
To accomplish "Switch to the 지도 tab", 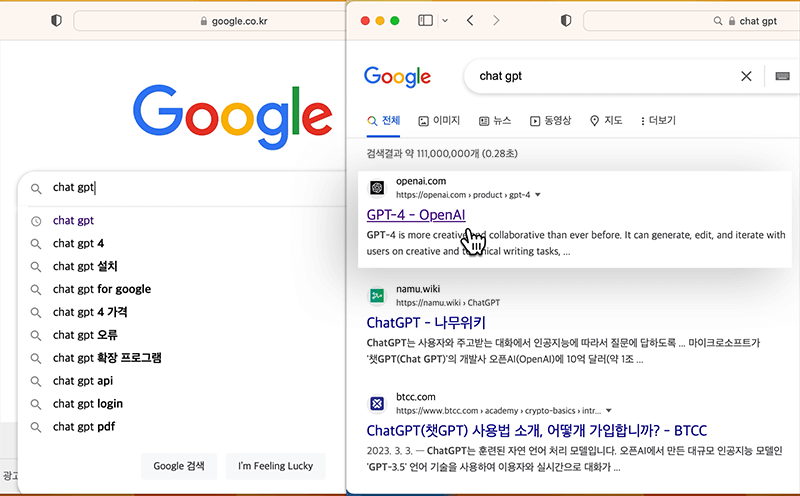I will coord(606,121).
